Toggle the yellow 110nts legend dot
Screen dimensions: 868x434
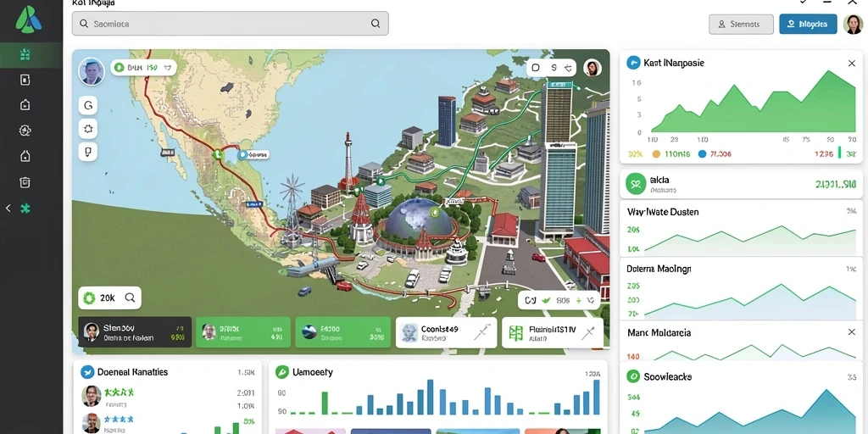pos(657,154)
